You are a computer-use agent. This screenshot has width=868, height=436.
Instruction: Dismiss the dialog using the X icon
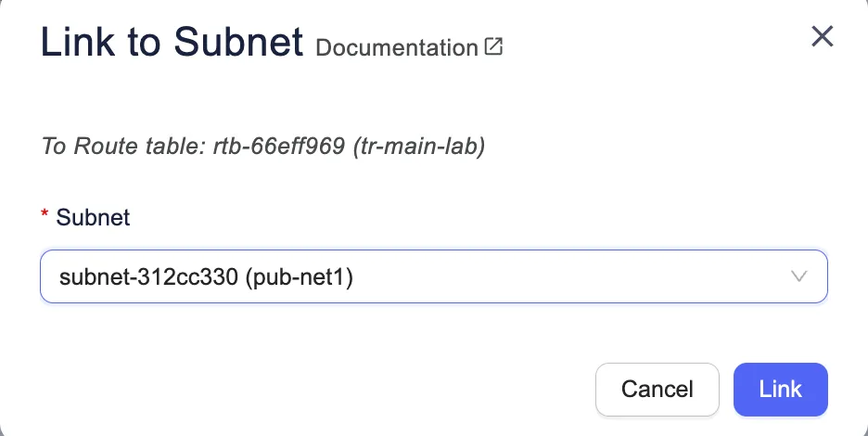tap(823, 37)
